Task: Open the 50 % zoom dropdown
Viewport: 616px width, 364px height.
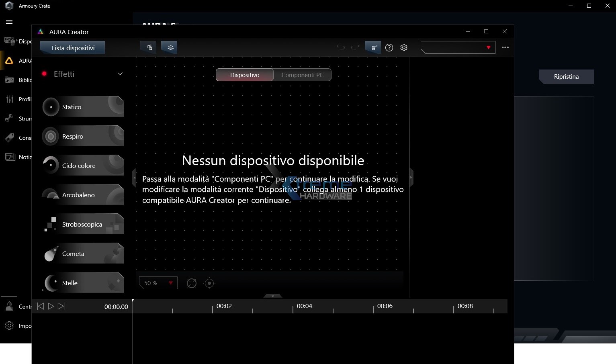Action: click(x=158, y=283)
